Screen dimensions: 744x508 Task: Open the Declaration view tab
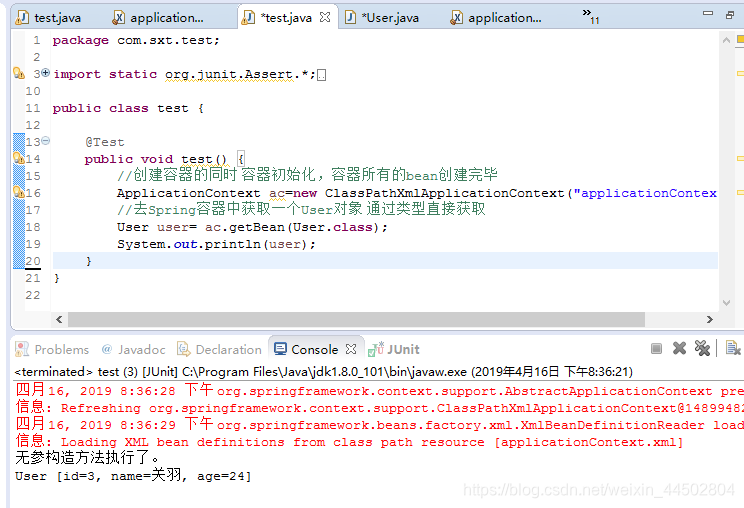coord(219,350)
